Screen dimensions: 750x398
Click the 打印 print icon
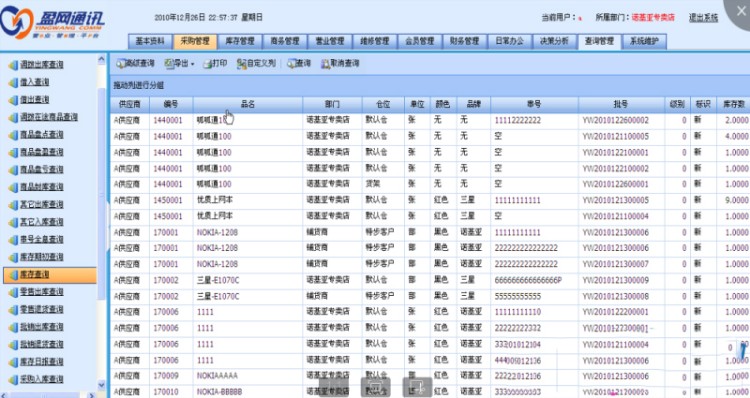(215, 63)
